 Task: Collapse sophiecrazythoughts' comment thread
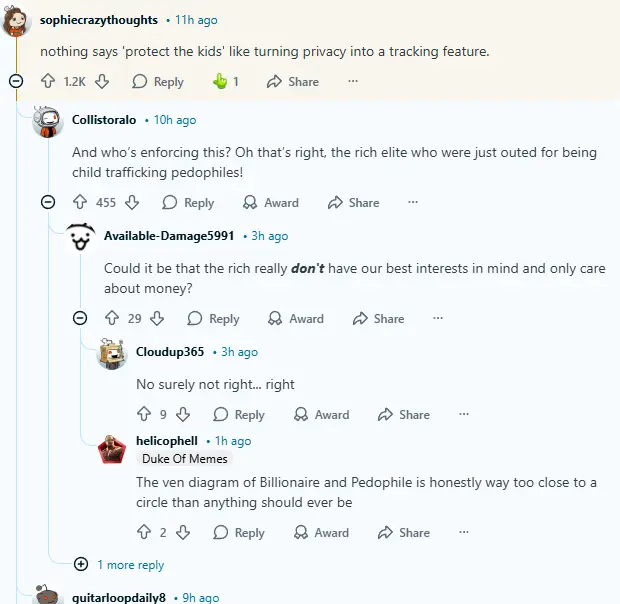click(x=15, y=82)
